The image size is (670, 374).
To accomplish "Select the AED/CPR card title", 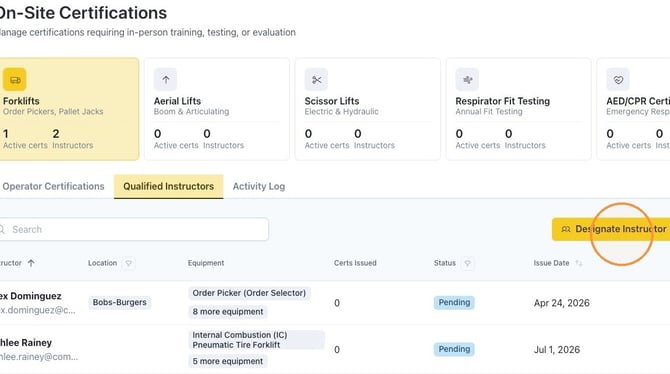I will pyautogui.click(x=638, y=101).
